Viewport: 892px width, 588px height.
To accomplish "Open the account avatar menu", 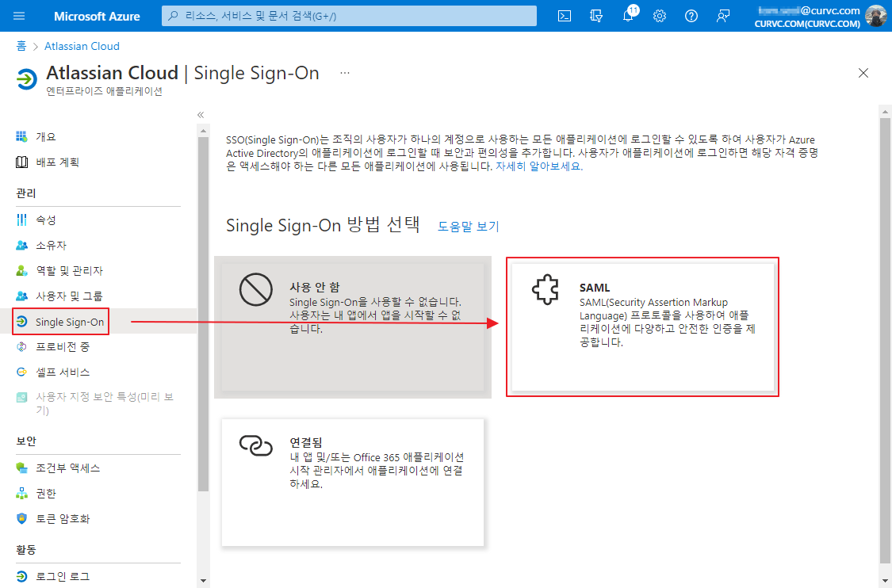I will 875,16.
